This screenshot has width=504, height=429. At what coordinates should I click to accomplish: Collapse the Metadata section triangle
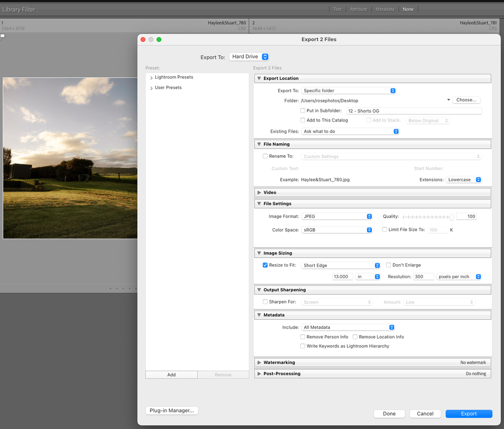point(259,315)
